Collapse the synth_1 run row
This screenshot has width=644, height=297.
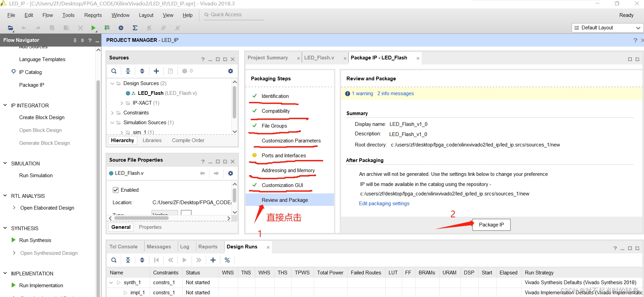tap(111, 282)
